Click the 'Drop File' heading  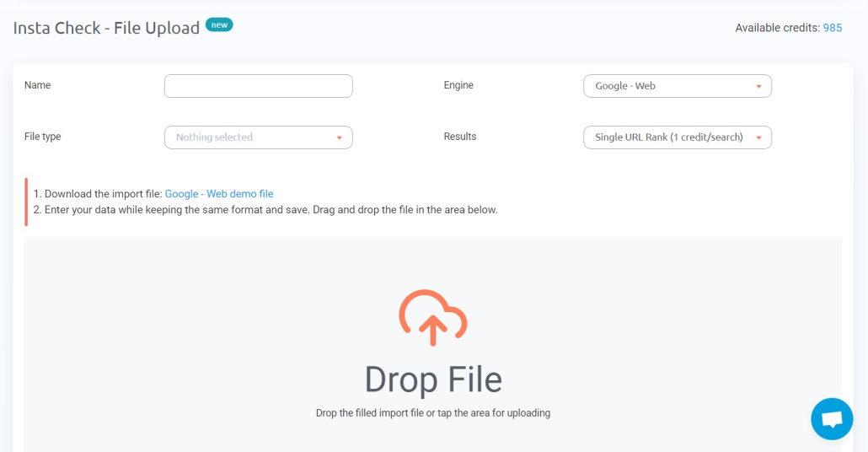coord(433,380)
